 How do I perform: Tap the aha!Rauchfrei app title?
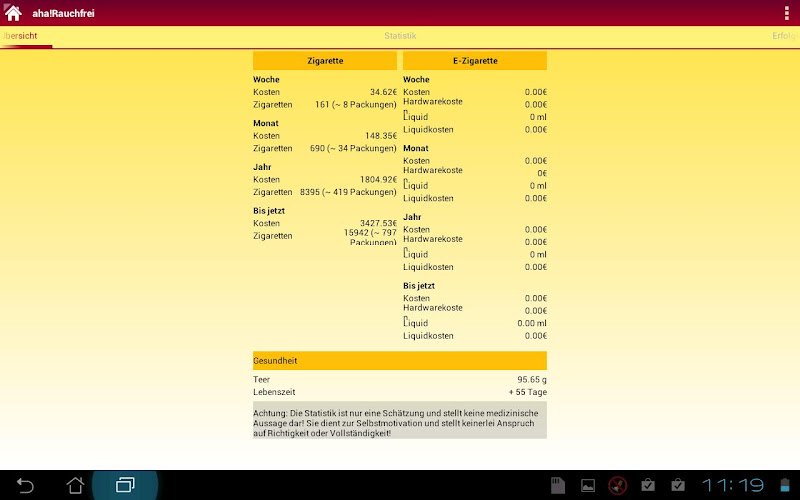(63, 13)
